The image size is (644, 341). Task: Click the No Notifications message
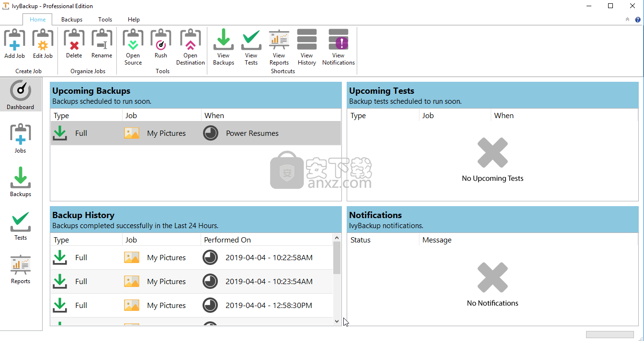tap(493, 303)
